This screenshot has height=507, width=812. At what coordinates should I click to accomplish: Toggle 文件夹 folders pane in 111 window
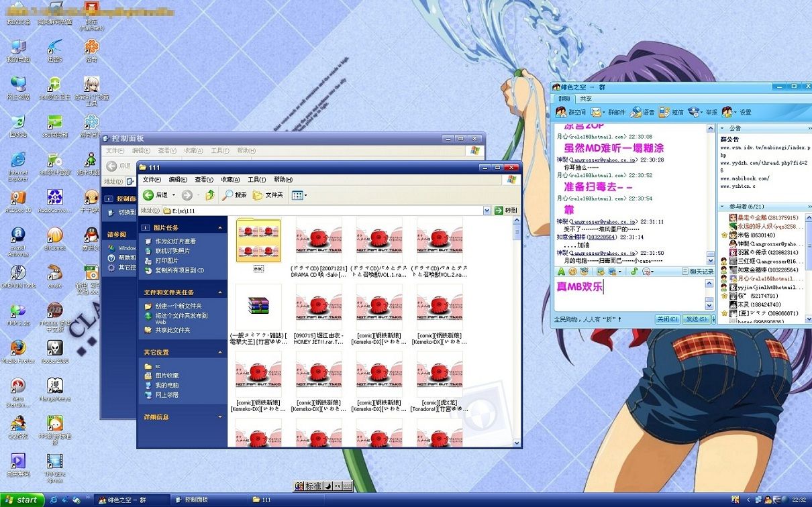click(x=268, y=195)
